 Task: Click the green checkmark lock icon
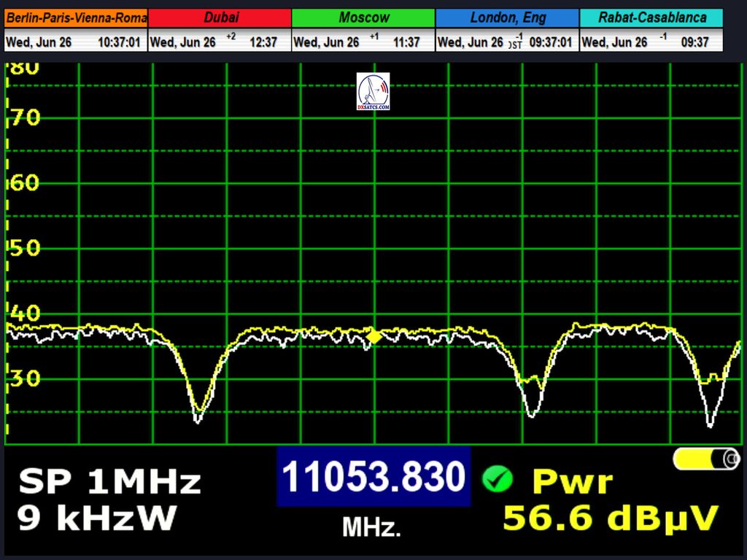click(x=498, y=479)
